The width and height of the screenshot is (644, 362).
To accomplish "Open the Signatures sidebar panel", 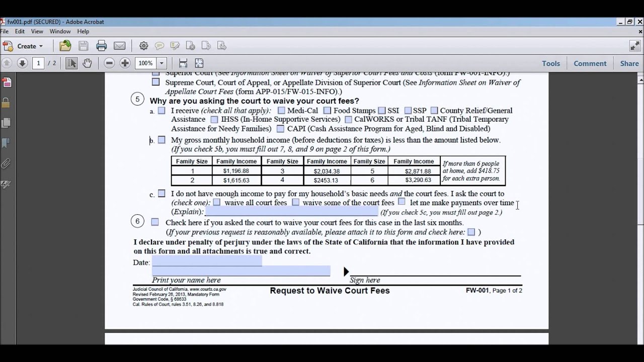I will click(6, 185).
